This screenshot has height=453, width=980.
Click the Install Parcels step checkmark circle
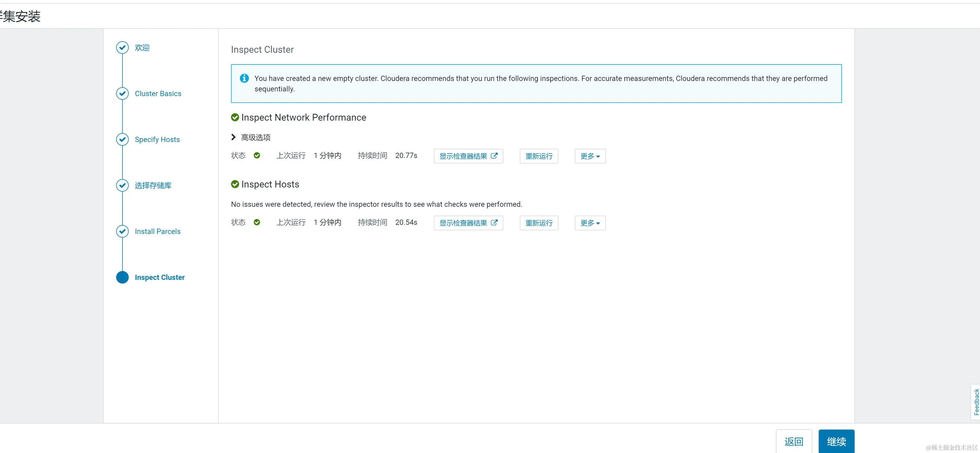pyautogui.click(x=122, y=231)
